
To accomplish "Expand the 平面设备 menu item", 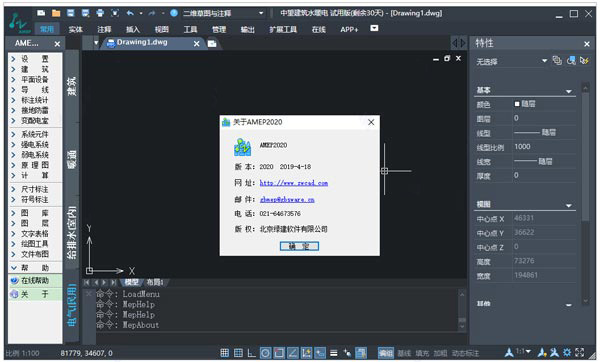I will pos(35,80).
